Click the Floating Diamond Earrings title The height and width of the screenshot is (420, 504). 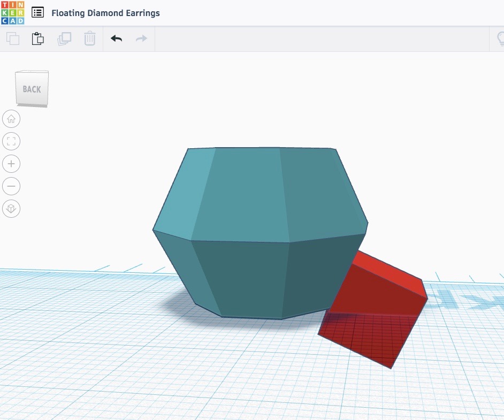[x=105, y=13]
